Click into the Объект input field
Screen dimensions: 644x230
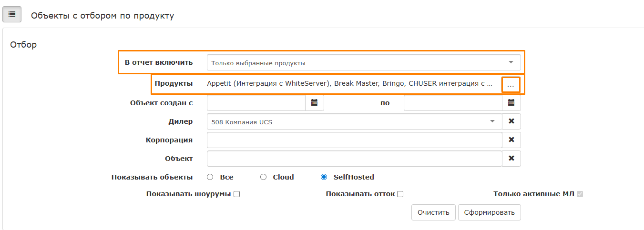pyautogui.click(x=354, y=159)
